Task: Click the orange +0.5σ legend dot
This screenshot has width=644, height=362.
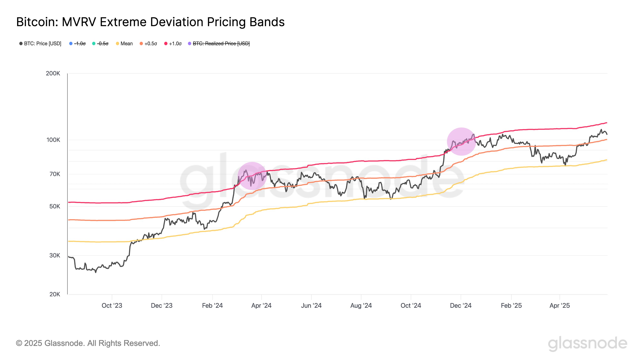Action: (141, 43)
